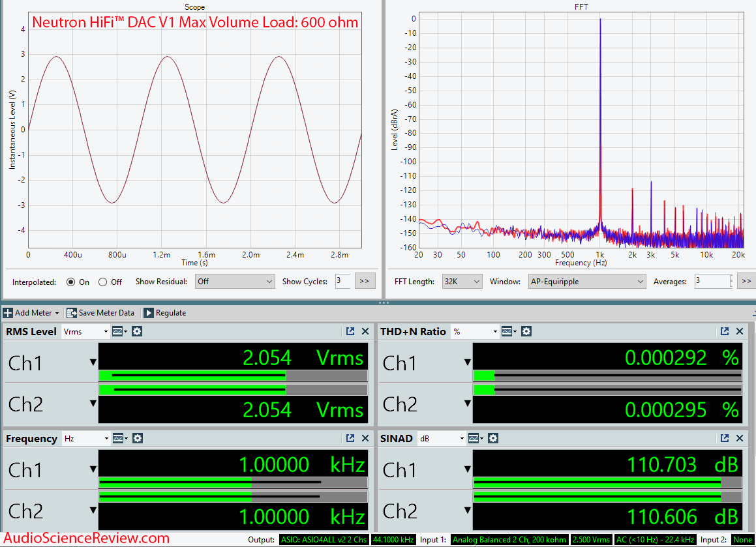This screenshot has height=547, width=756.
Task: Click the Averages >> button
Action: (746, 281)
